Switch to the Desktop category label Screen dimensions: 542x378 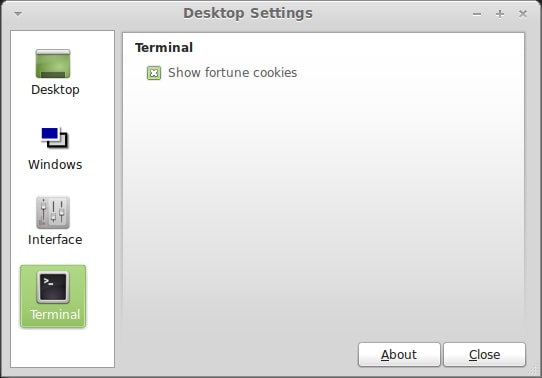click(55, 89)
